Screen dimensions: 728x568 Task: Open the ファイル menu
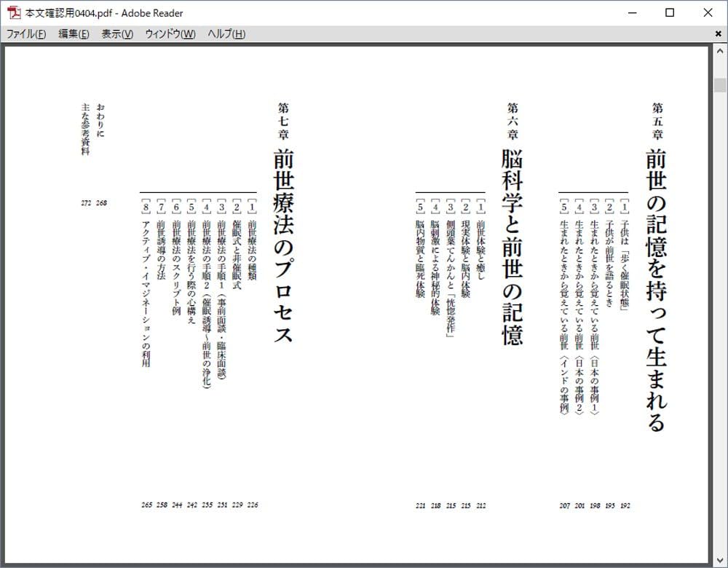click(x=26, y=33)
